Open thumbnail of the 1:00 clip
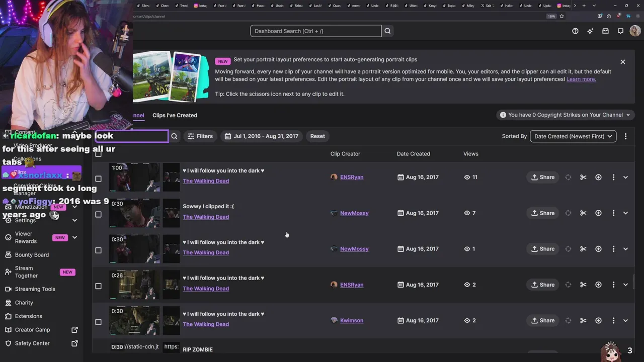 (x=134, y=177)
